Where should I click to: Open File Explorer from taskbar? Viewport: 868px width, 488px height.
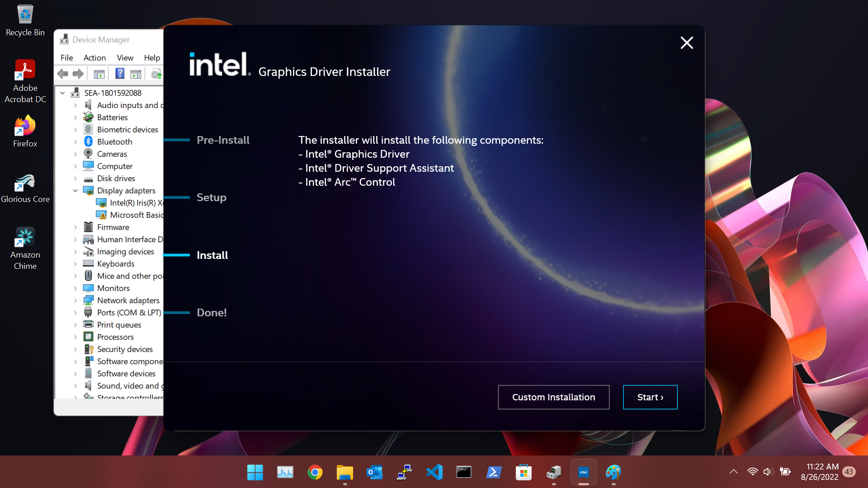click(345, 472)
